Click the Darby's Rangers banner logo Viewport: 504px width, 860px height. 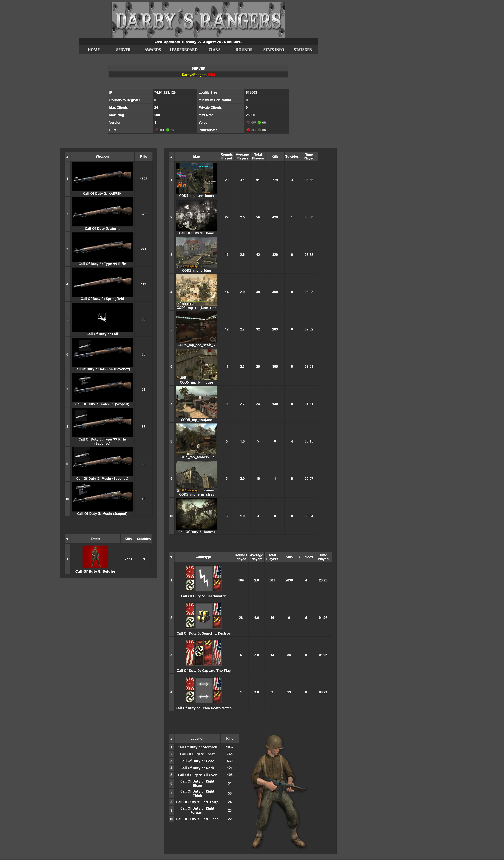[x=198, y=20]
